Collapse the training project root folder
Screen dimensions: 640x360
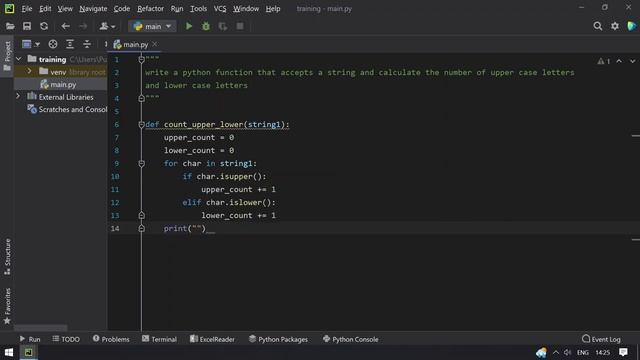(x=19, y=59)
